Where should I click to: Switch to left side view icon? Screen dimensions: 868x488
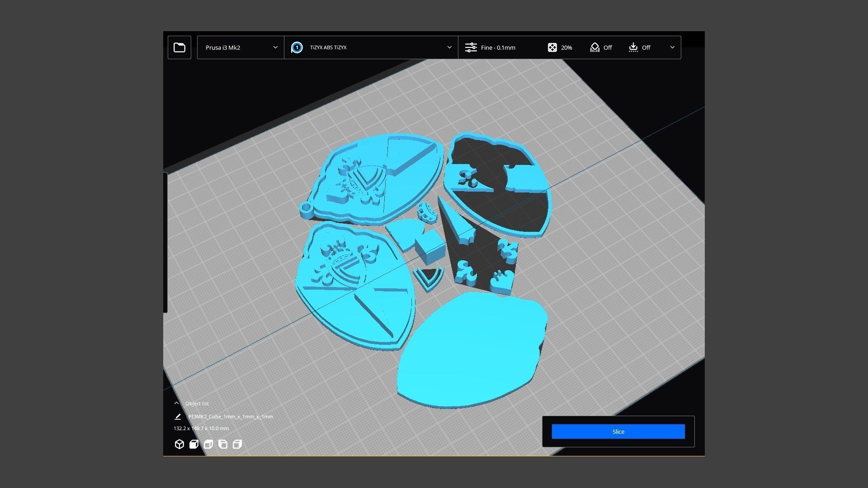pyautogui.click(x=223, y=444)
